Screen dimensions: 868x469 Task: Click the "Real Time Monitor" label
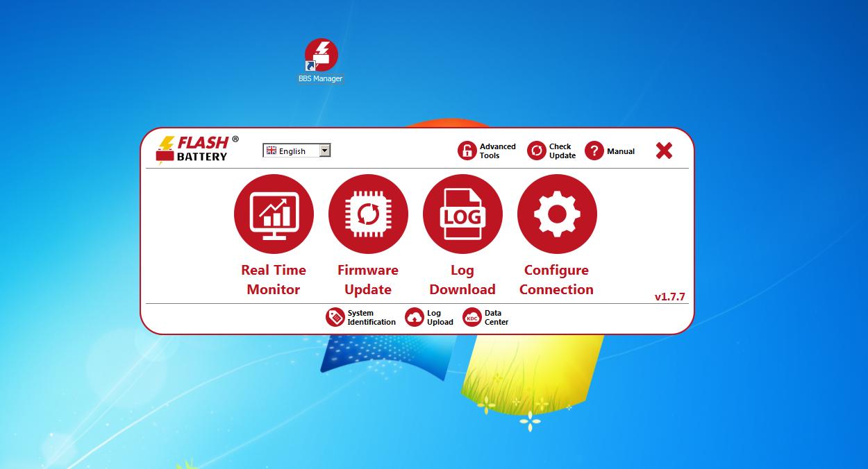(274, 280)
